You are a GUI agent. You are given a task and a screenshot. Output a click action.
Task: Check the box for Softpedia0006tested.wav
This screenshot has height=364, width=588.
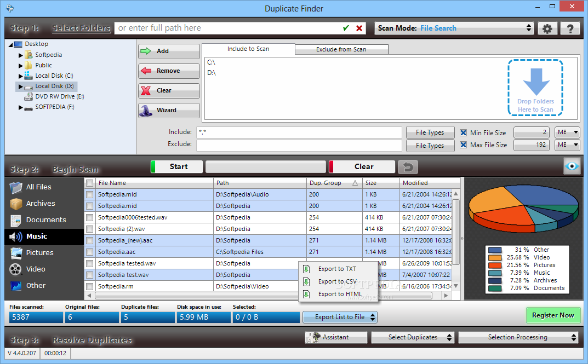click(90, 217)
